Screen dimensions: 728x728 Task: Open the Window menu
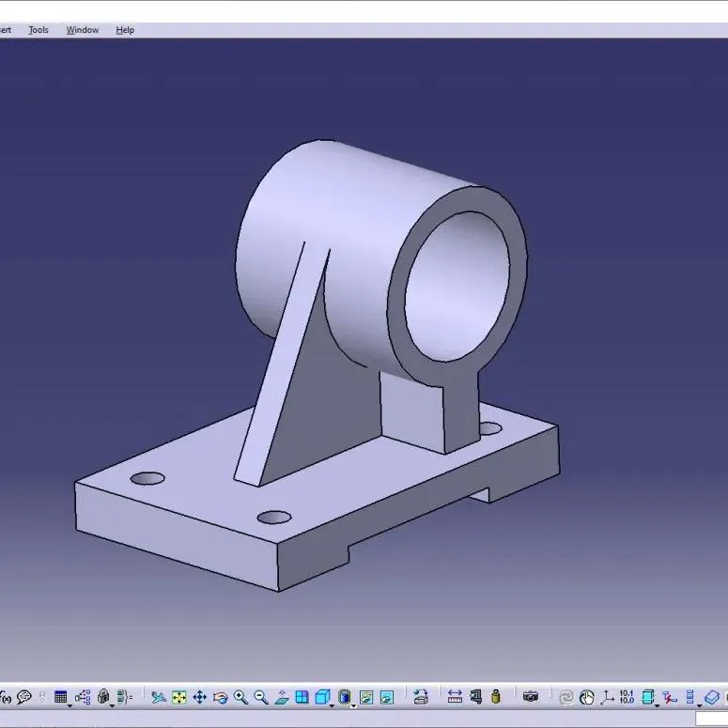tap(82, 30)
